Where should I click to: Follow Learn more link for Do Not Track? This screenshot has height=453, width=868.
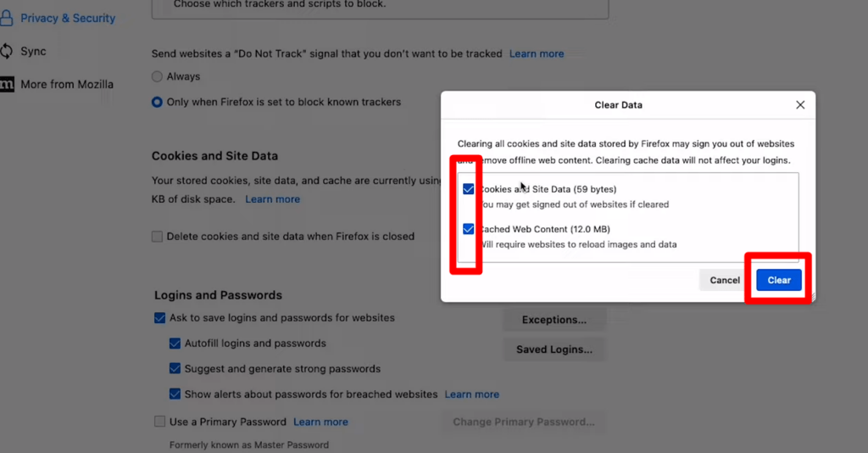537,53
